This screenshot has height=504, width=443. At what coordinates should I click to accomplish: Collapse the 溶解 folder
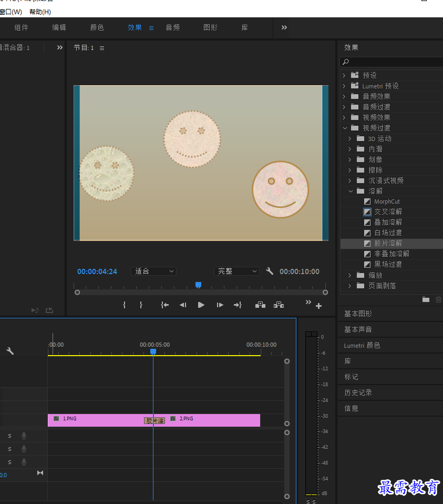click(x=351, y=191)
